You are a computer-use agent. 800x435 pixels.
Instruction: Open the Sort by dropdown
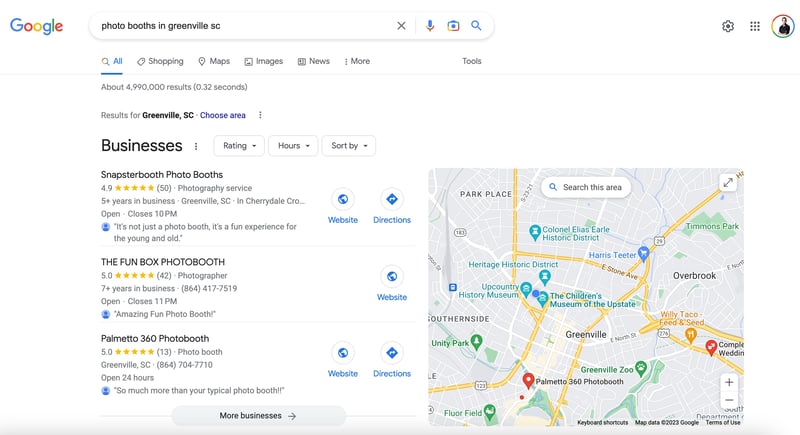click(349, 146)
